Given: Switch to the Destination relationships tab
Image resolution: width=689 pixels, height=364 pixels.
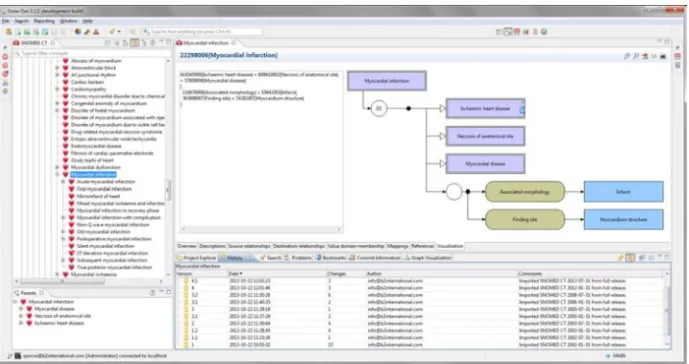Looking at the screenshot, I should (299, 246).
